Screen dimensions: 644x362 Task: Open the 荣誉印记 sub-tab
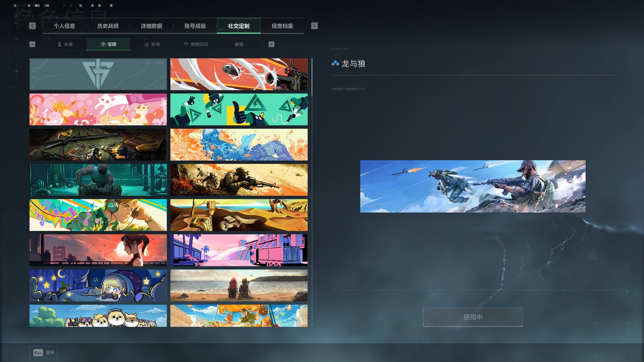tap(196, 44)
